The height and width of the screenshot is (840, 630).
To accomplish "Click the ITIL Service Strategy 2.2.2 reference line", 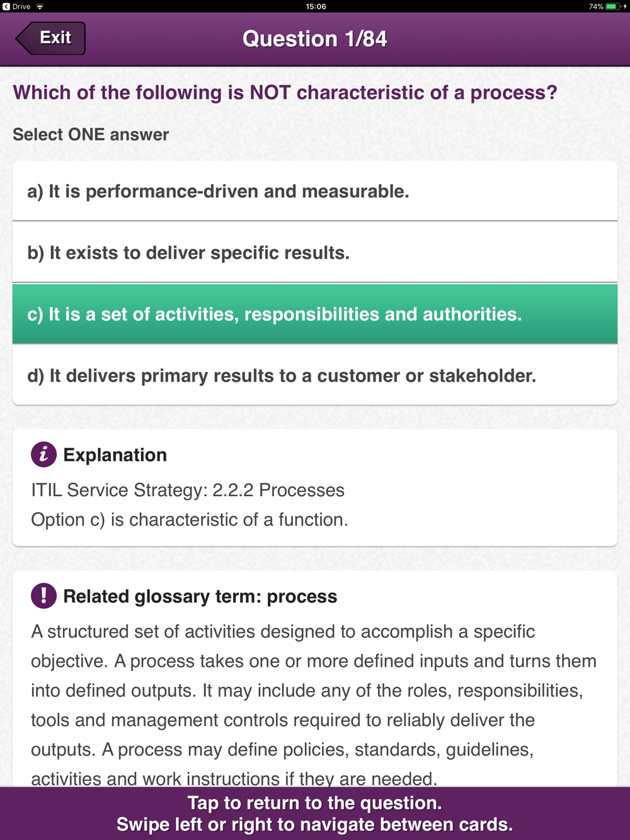I will click(x=188, y=490).
